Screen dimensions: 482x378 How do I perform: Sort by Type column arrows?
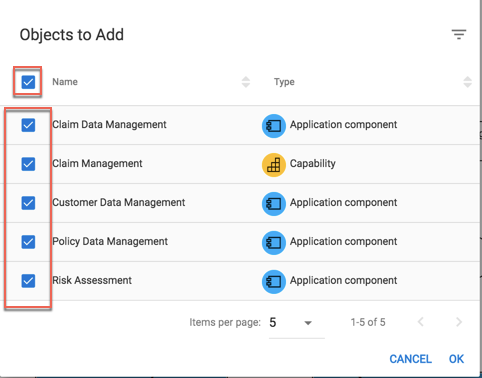(x=467, y=82)
